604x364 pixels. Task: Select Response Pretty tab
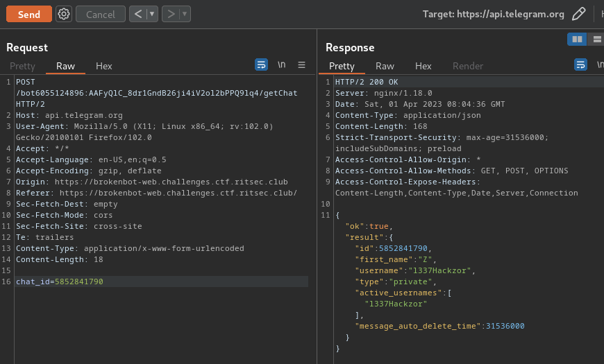coord(342,66)
